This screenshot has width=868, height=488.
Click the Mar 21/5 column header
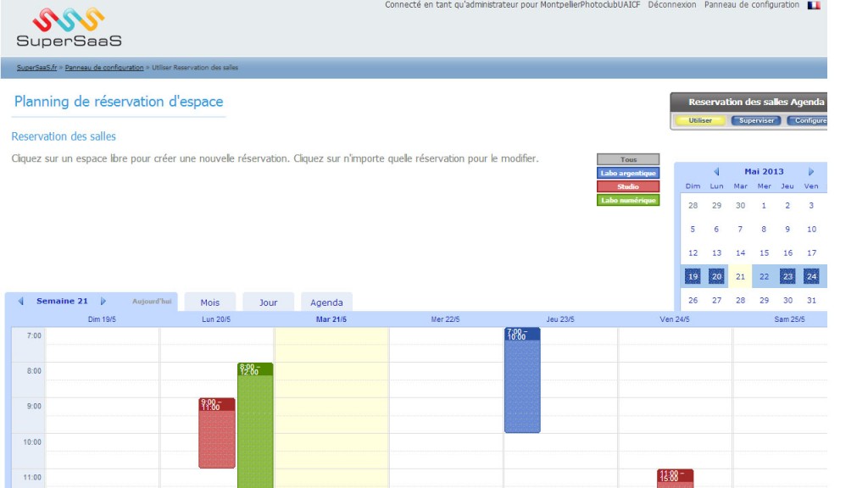point(331,319)
